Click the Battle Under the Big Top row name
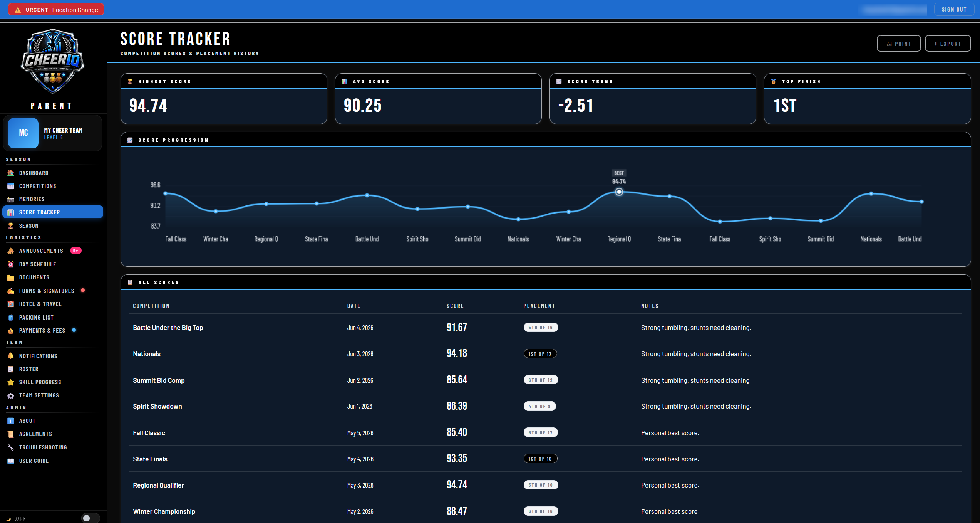This screenshot has height=523, width=980. pos(168,328)
